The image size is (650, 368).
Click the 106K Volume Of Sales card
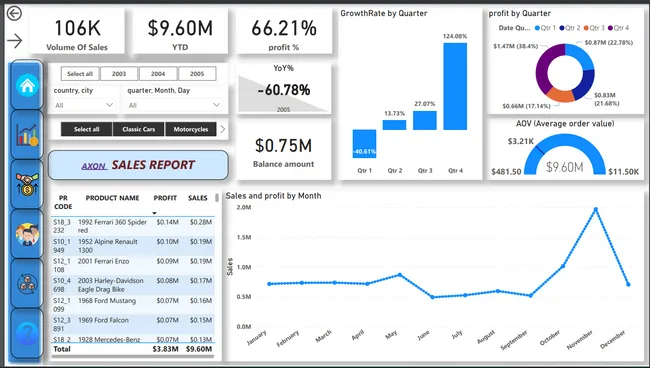click(77, 31)
